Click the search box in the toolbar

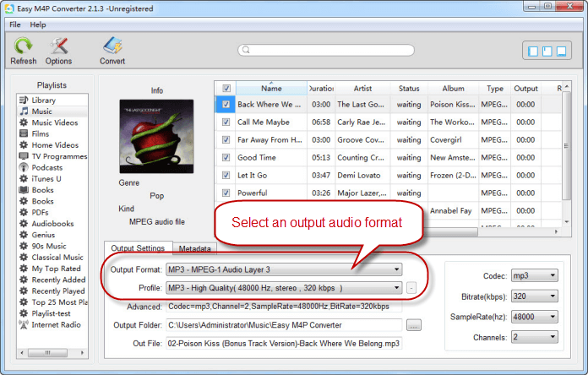[326, 50]
